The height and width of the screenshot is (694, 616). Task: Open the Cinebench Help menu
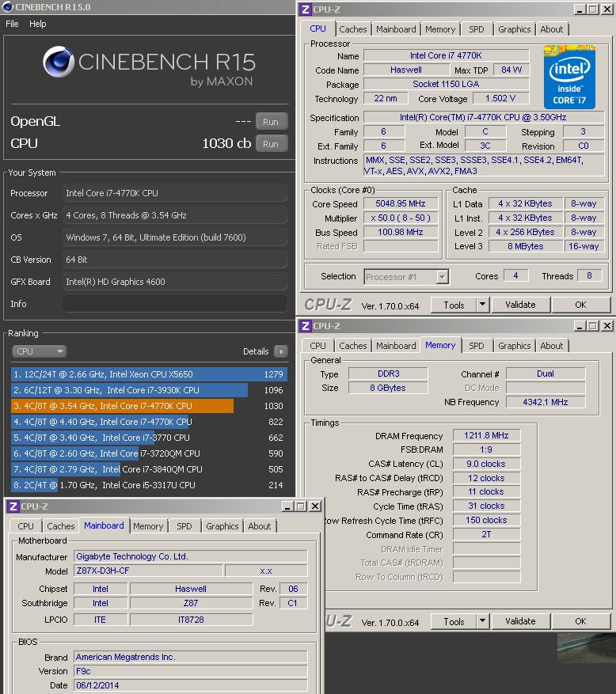pos(38,24)
